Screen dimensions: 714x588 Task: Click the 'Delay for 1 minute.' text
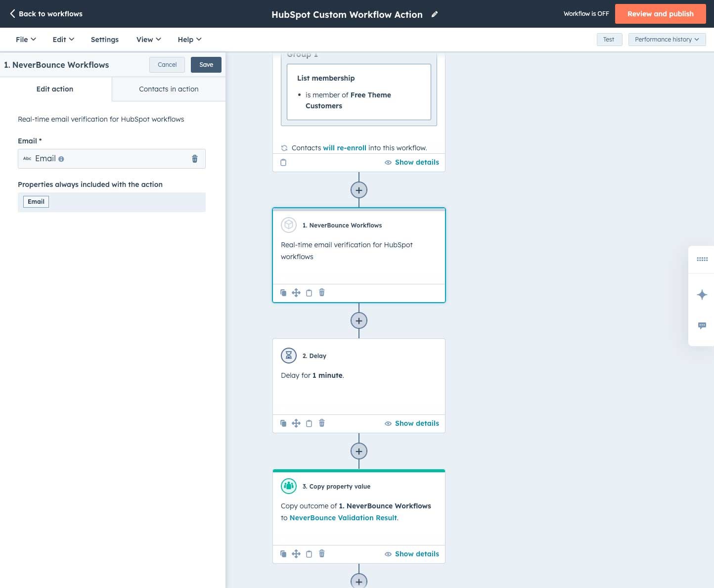(312, 375)
